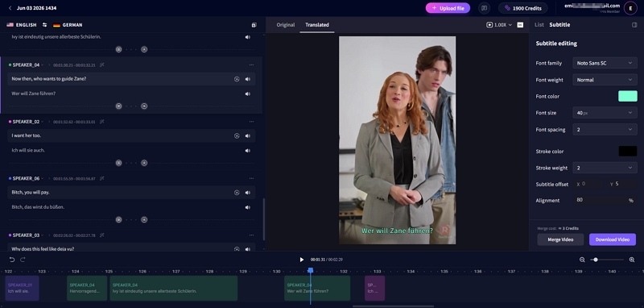Click the timeline zoom slider handle

[596, 260]
